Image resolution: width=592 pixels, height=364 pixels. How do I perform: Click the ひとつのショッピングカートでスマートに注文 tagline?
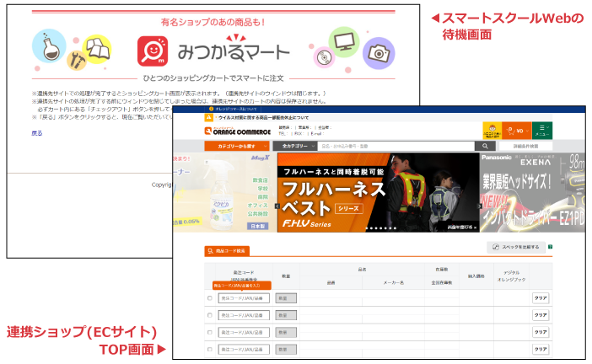[x=213, y=78]
